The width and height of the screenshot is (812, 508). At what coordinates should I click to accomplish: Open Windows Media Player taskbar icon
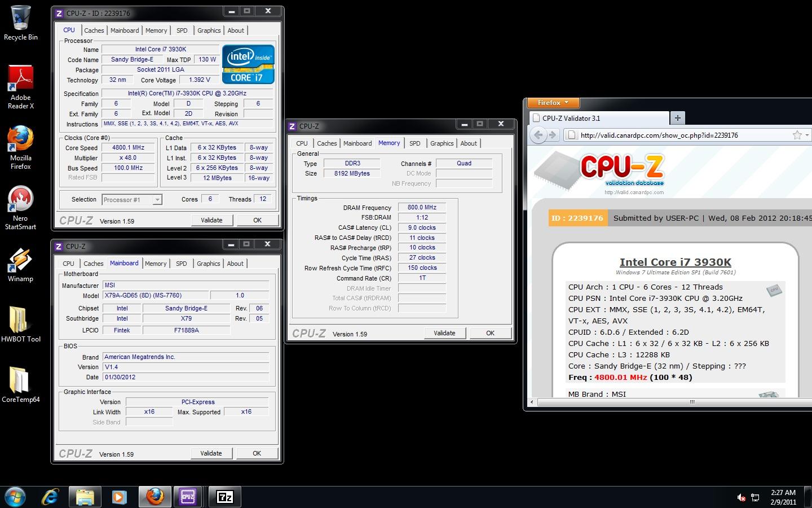coord(119,497)
